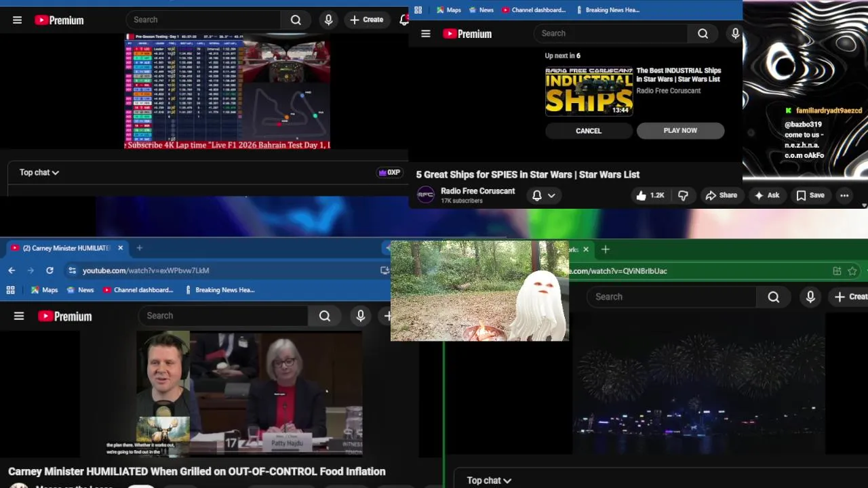Click the Create button in top-left window
Viewport: 868px width, 488px height.
[x=366, y=20]
